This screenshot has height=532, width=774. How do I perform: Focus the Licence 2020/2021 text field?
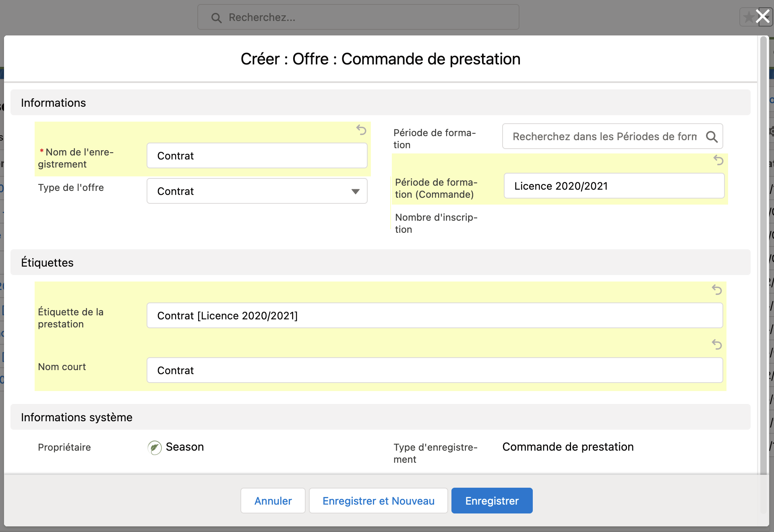tap(614, 186)
